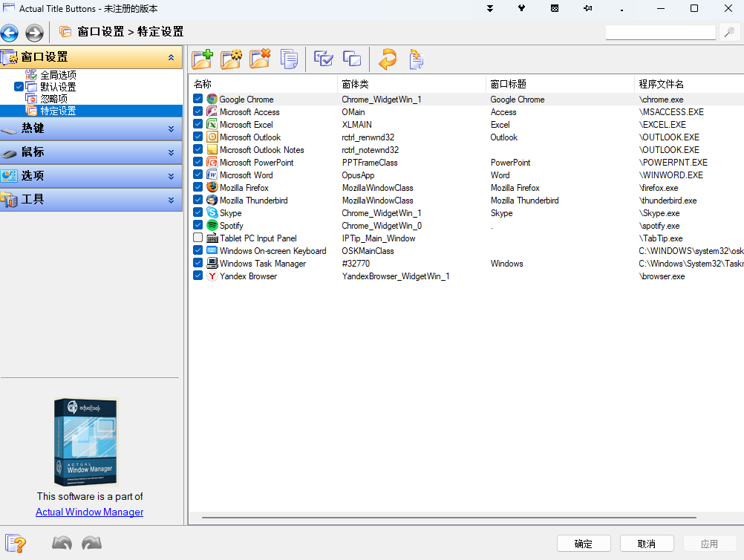The width and height of the screenshot is (744, 560).
Task: Click the add new window rule icon
Action: pyautogui.click(x=203, y=60)
